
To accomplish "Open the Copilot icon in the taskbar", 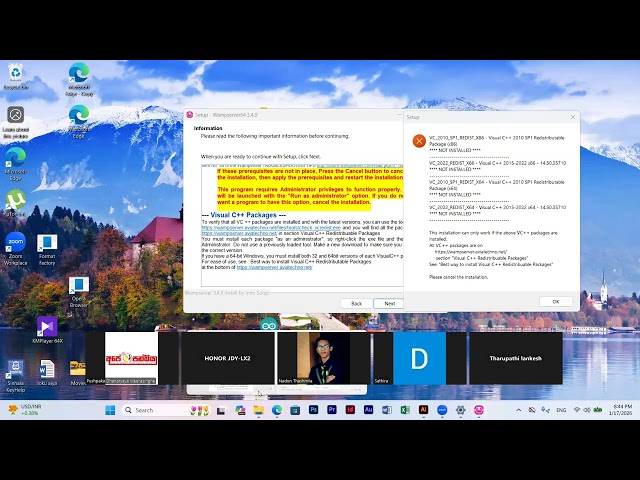I will click(240, 410).
